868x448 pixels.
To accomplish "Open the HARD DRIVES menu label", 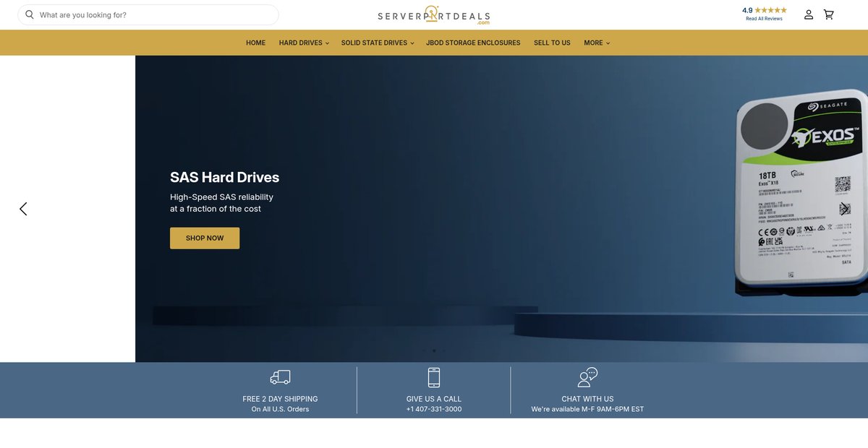I will point(301,43).
